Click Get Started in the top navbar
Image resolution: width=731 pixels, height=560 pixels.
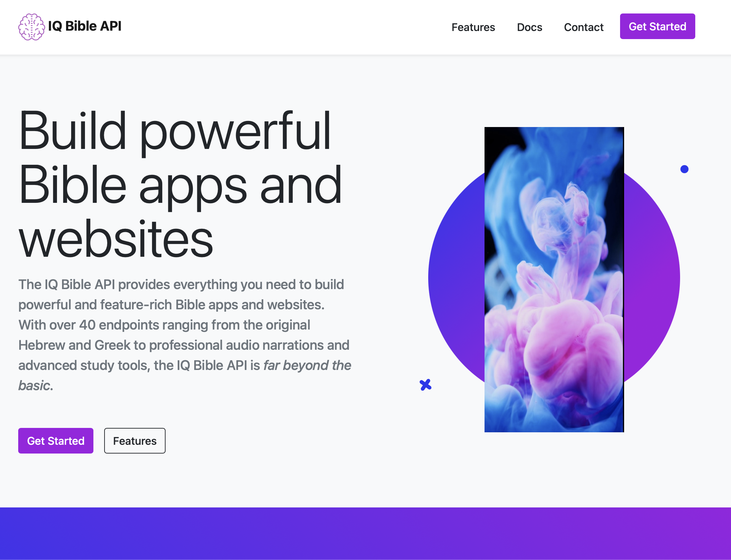657,26
